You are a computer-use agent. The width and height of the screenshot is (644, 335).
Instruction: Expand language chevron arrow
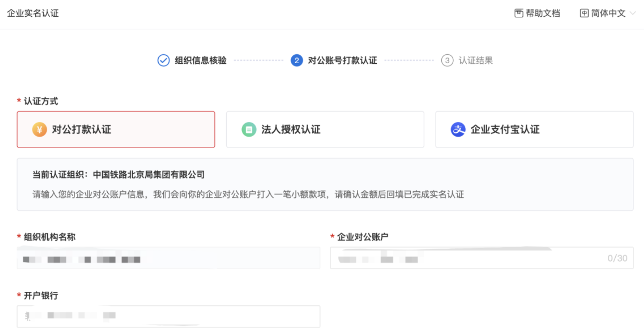[x=633, y=13]
